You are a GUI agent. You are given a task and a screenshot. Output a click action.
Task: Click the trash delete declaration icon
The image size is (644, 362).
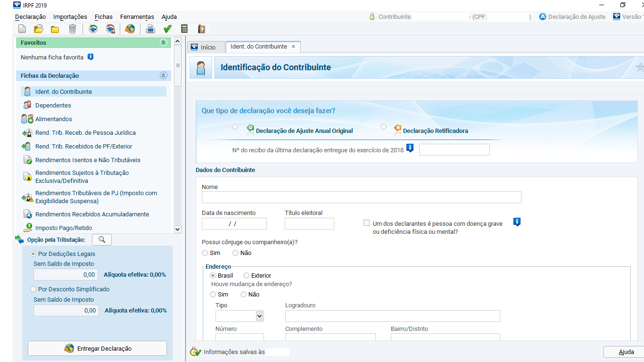click(x=72, y=29)
